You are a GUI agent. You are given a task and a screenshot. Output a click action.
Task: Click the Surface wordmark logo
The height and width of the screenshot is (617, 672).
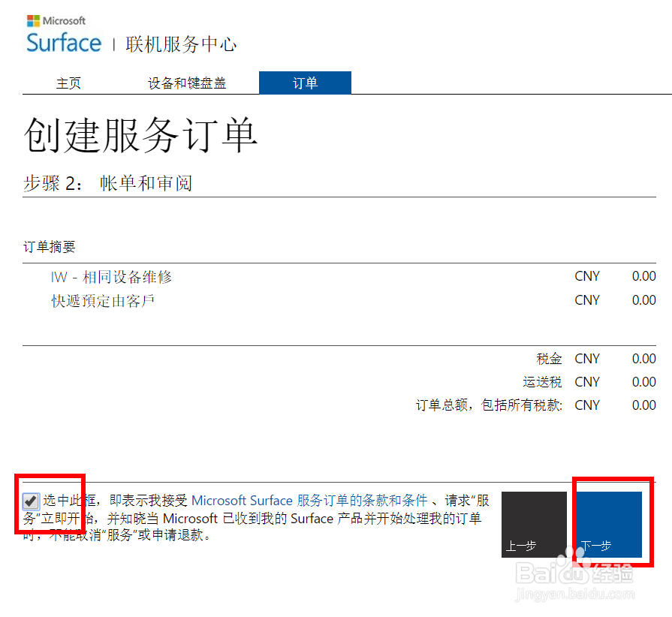point(63,44)
